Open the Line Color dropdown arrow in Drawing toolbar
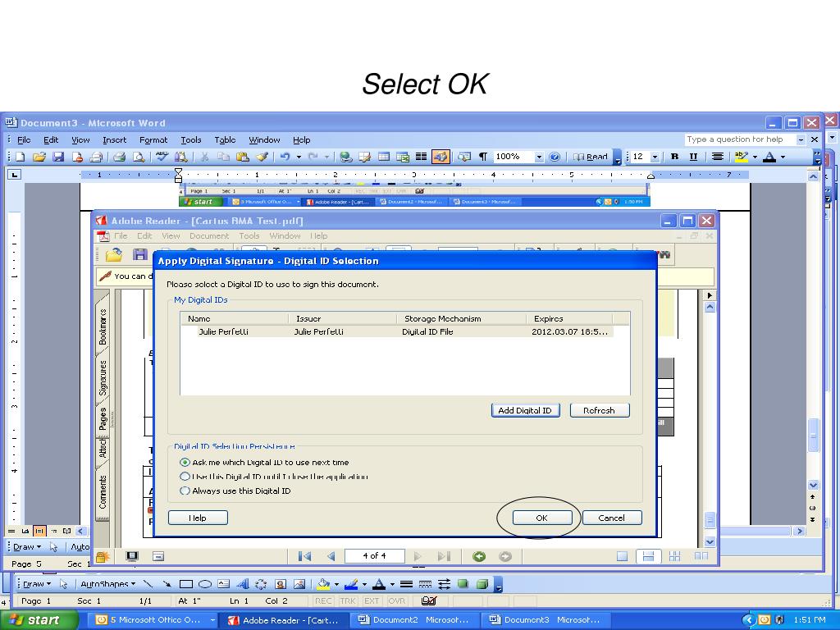Image resolution: width=840 pixels, height=630 pixels. tap(364, 584)
